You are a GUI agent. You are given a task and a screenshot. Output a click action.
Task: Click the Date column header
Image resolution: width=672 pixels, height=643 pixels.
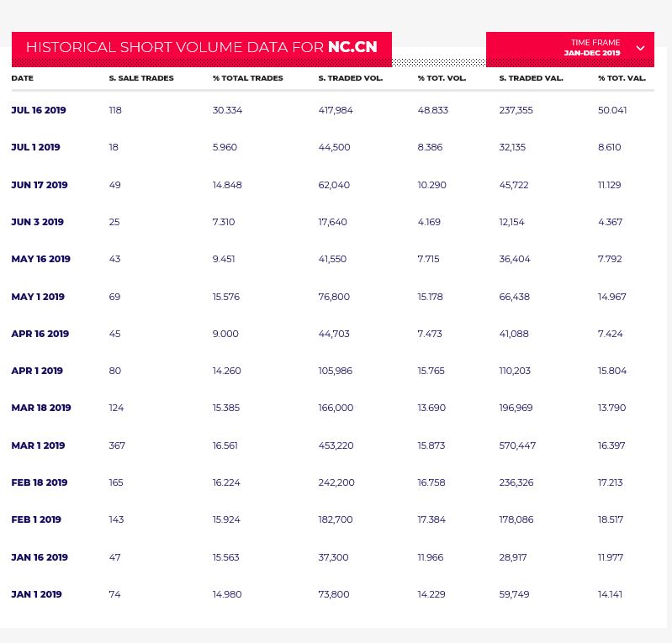pyautogui.click(x=23, y=78)
